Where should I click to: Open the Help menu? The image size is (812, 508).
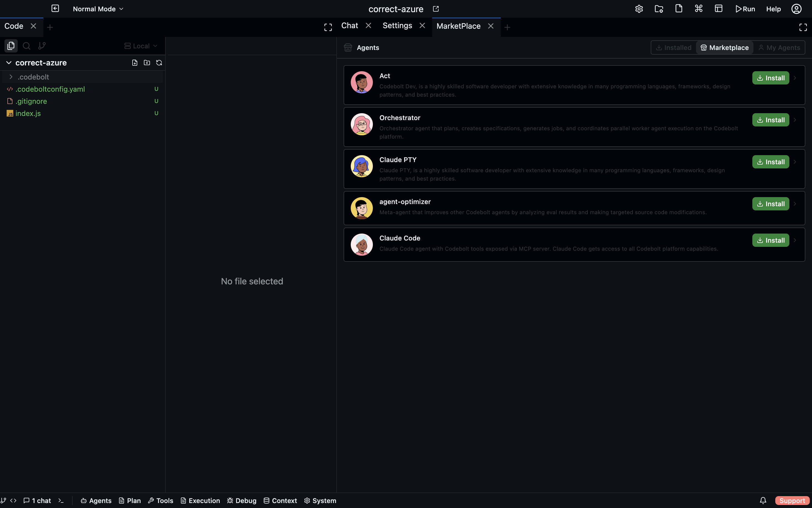click(773, 9)
